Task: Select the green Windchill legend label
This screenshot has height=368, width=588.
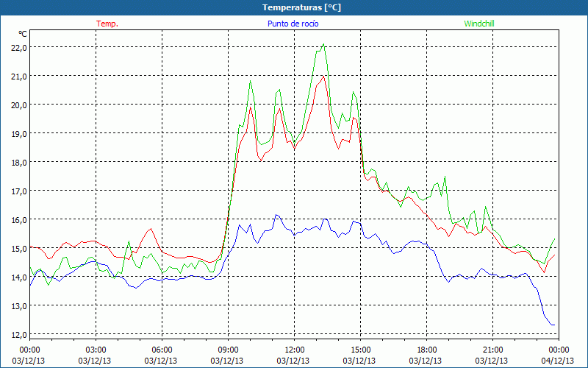Action: click(x=479, y=24)
